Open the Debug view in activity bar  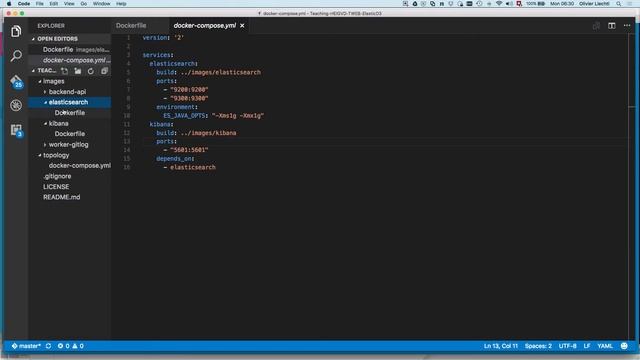[16, 105]
